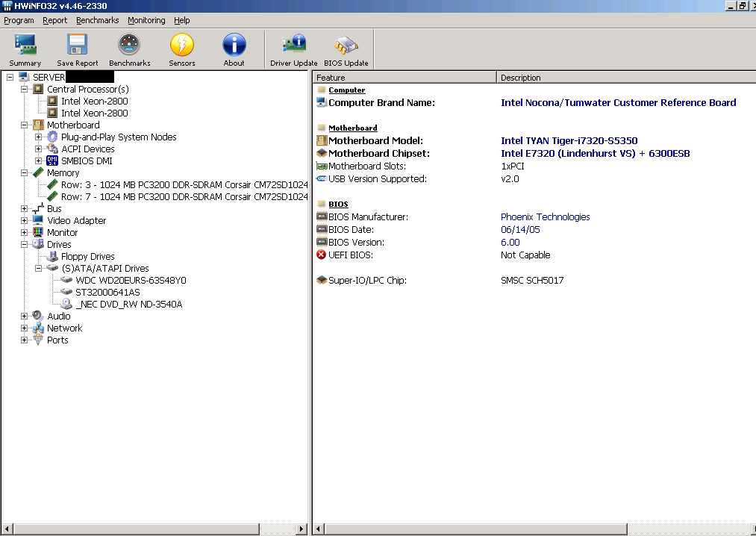
Task: Collapse the Motherboard branch
Action: click(x=24, y=125)
